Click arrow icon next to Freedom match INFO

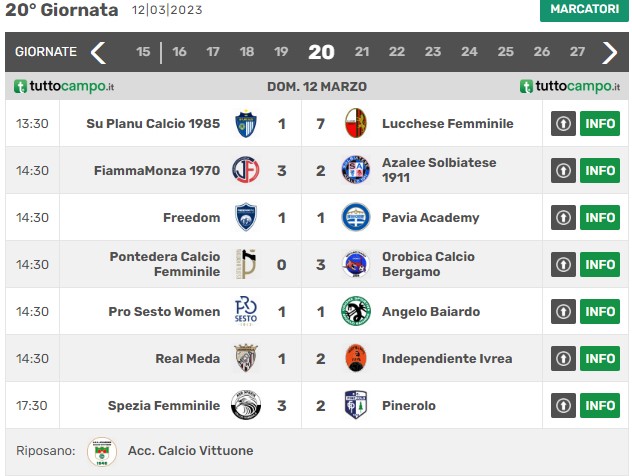coord(563,218)
